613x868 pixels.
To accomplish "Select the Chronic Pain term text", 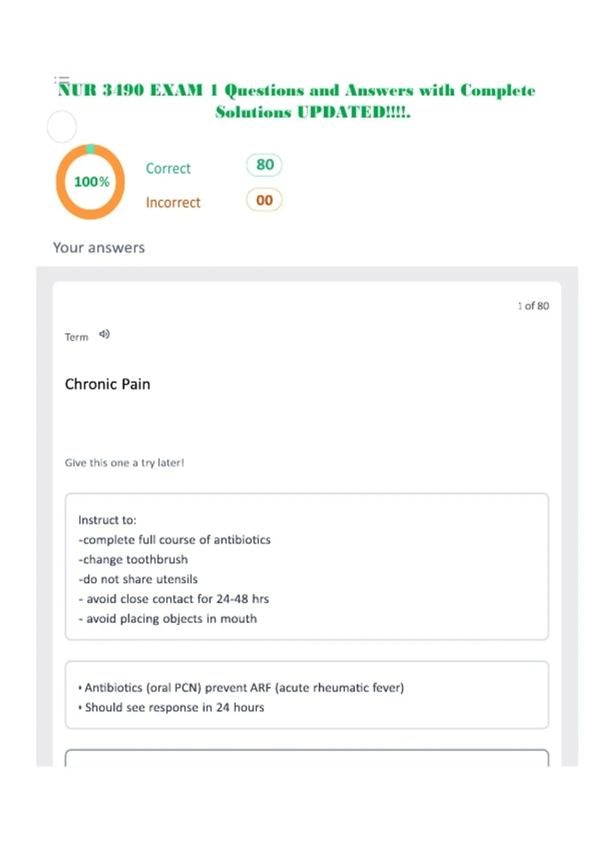I will (108, 384).
